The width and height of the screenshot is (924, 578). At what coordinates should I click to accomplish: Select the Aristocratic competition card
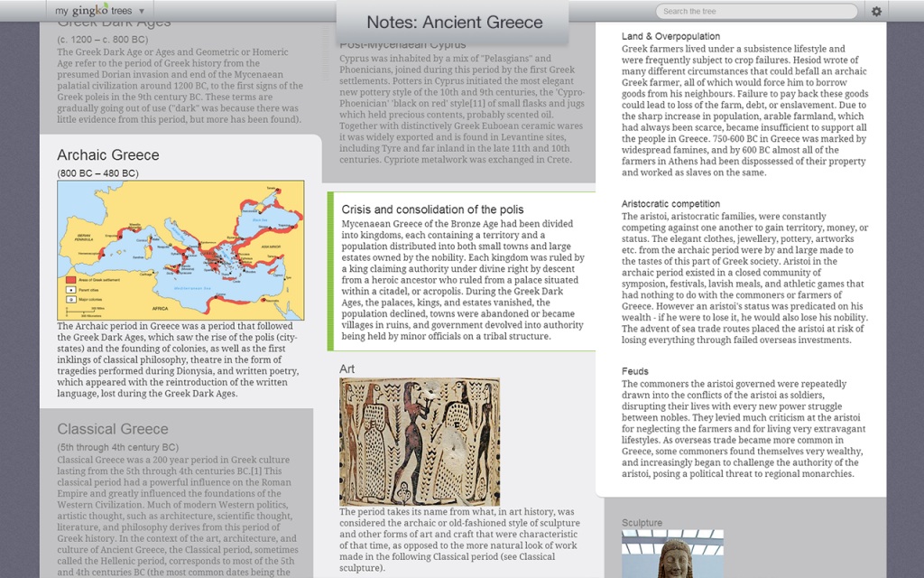pos(744,272)
